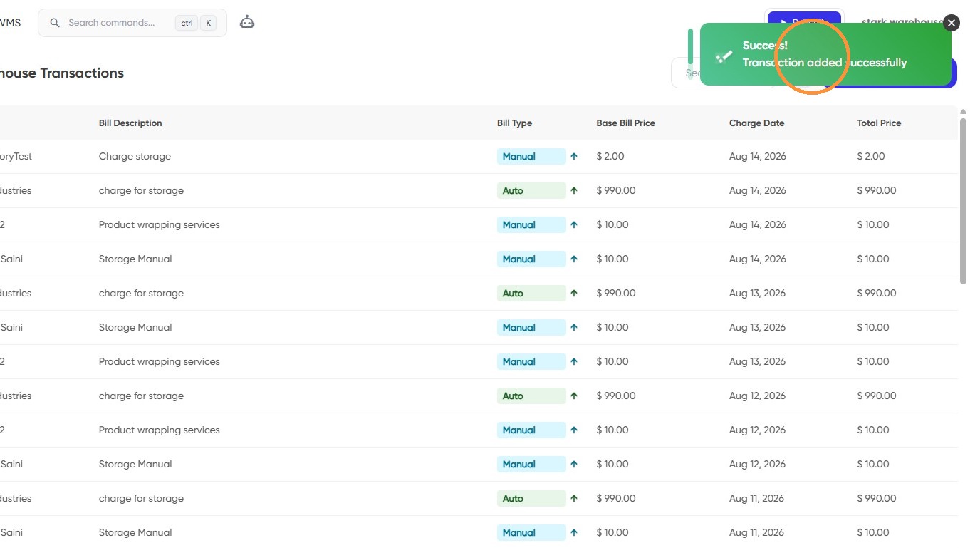Click the 'stark warehouse' account label
Image resolution: width=980 pixels, height=548 pixels.
pyautogui.click(x=902, y=22)
